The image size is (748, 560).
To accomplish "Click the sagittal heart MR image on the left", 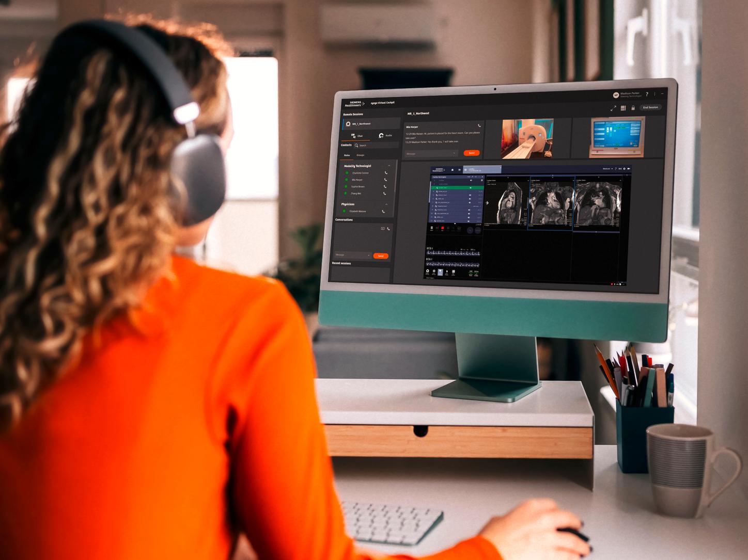I will [x=506, y=203].
